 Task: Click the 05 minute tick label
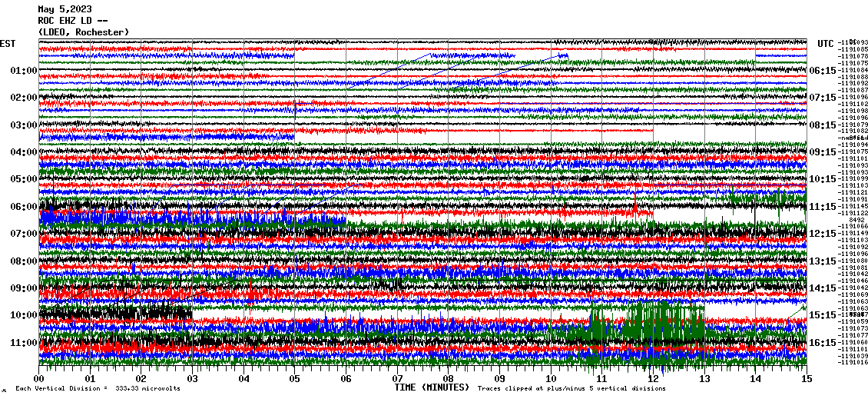[295, 379]
